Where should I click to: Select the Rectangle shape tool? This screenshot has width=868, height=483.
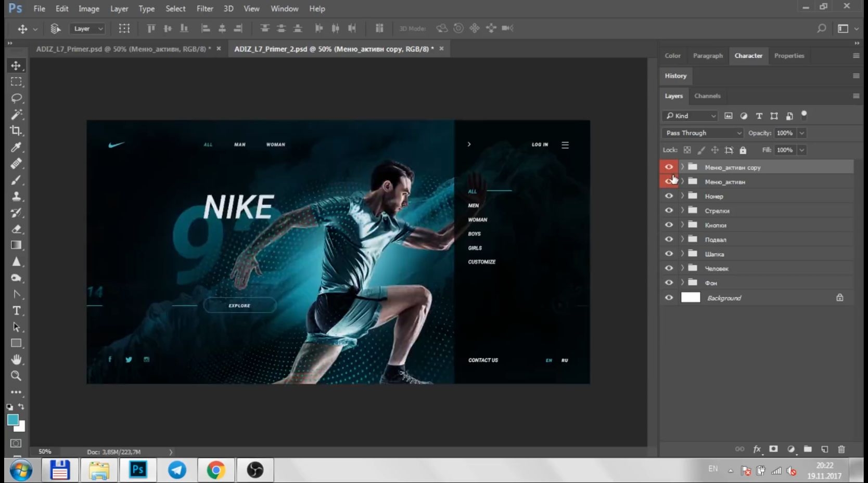click(x=16, y=343)
